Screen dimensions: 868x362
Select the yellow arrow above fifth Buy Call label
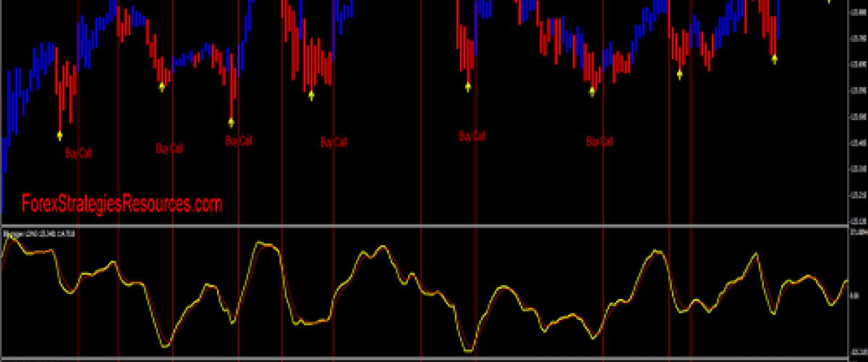pos(468,87)
